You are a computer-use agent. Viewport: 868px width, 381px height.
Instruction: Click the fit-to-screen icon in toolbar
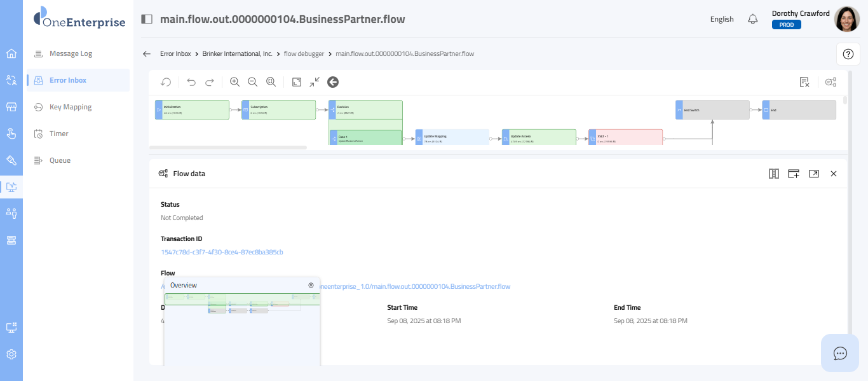point(296,82)
